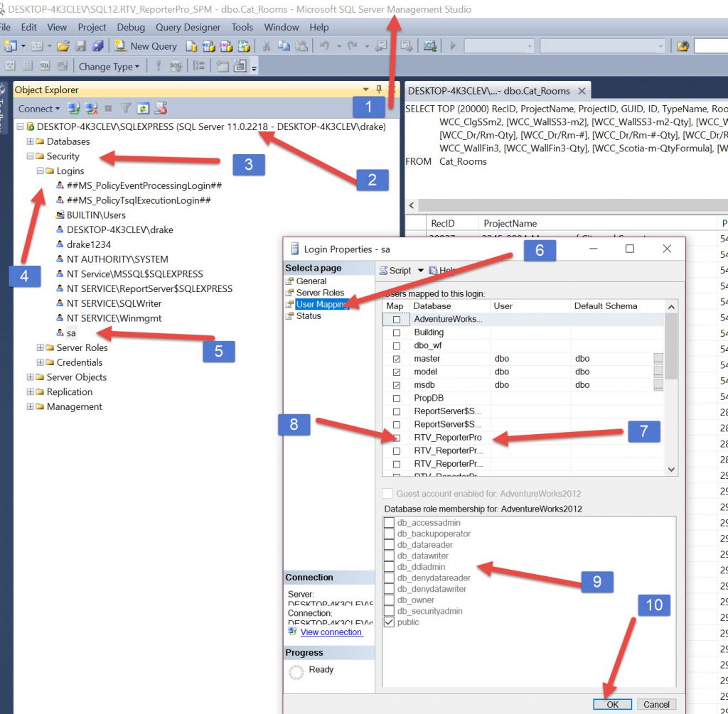Check the Map box for Building database

(397, 332)
